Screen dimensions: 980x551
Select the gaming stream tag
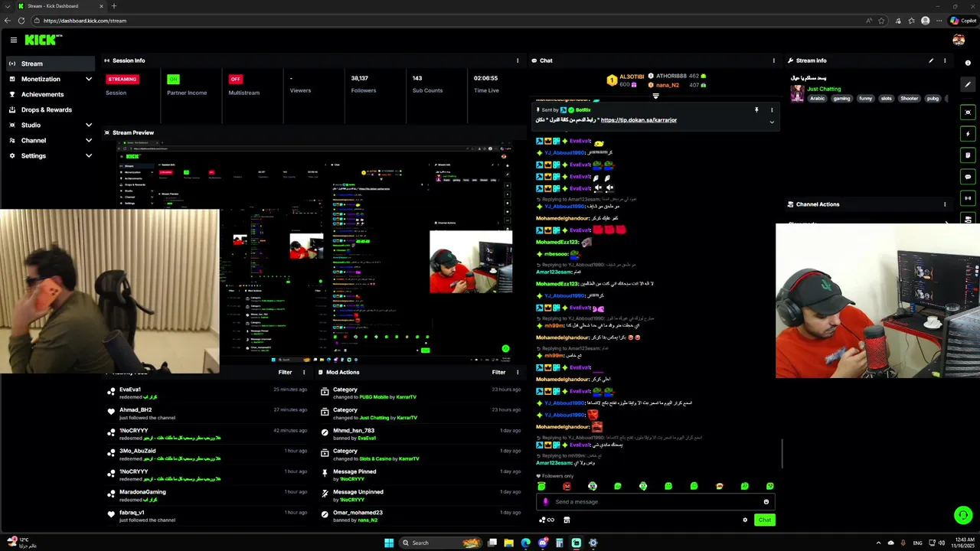pyautogui.click(x=842, y=99)
